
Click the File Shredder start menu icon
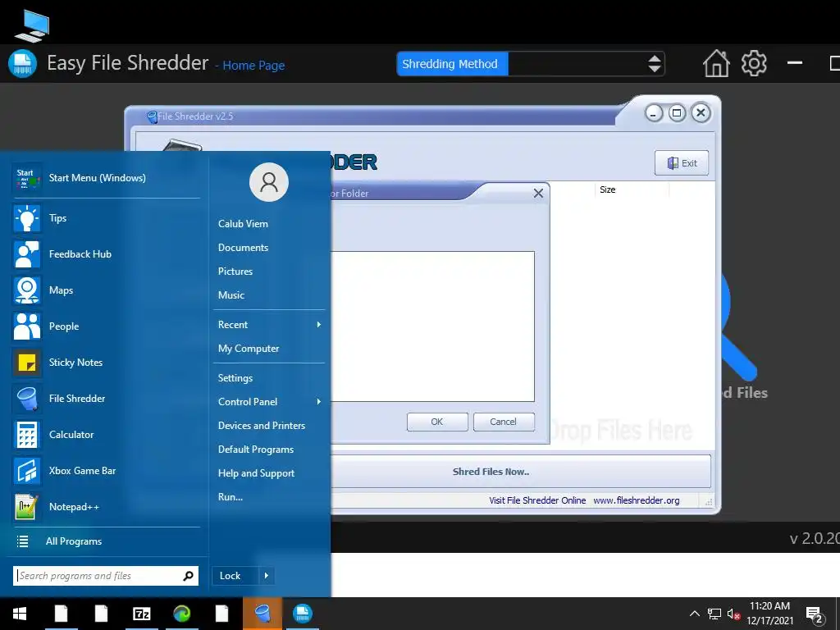point(27,399)
